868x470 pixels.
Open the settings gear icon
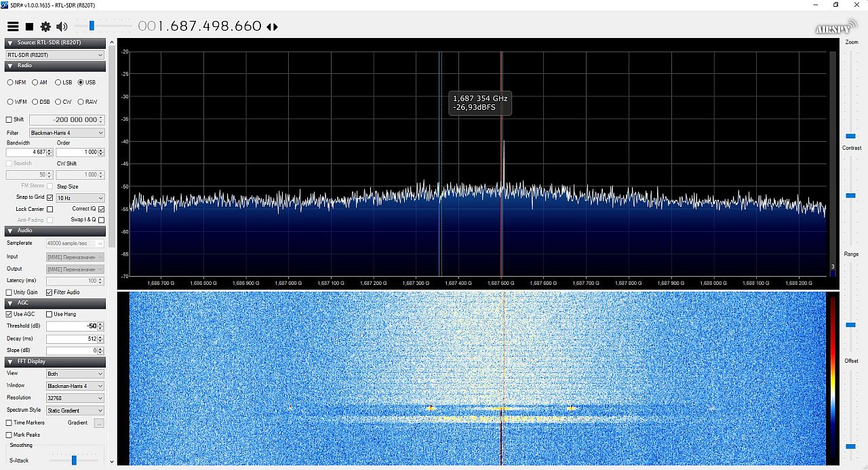(x=45, y=26)
